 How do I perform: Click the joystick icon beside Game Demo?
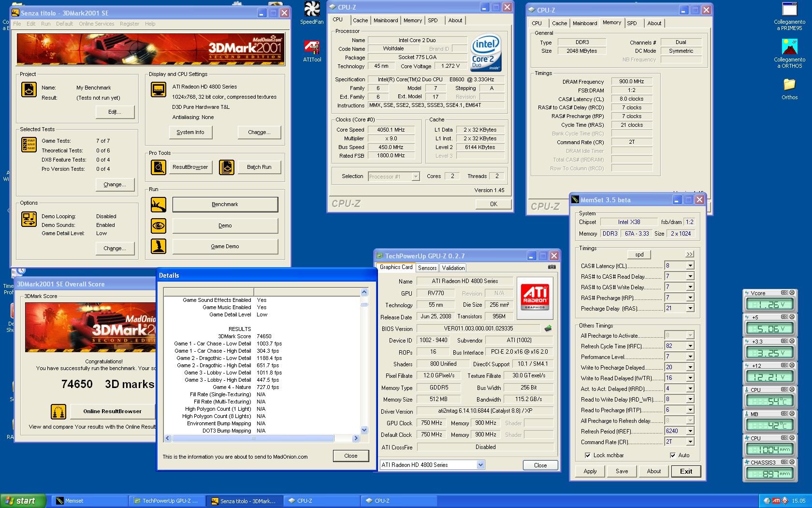coord(159,246)
